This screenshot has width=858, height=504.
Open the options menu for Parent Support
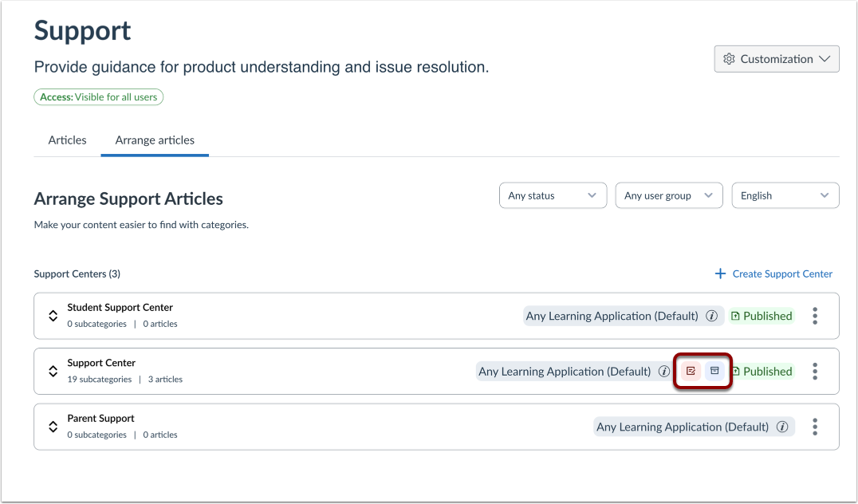click(814, 427)
